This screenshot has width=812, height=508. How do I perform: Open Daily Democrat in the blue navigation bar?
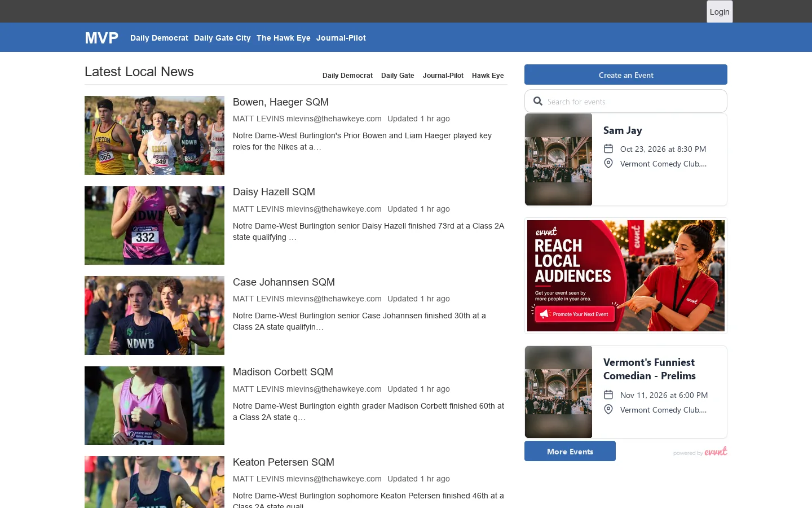pyautogui.click(x=159, y=38)
